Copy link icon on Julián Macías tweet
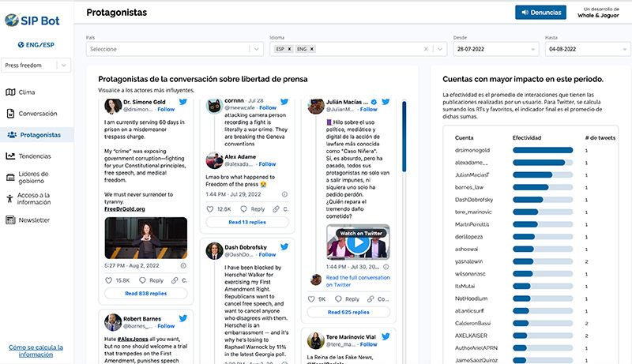The height and width of the screenshot is (364, 632). [371, 299]
